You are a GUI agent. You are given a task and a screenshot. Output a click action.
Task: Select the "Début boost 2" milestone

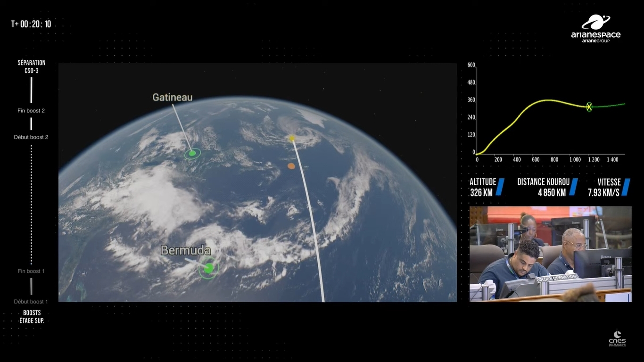coord(31,137)
